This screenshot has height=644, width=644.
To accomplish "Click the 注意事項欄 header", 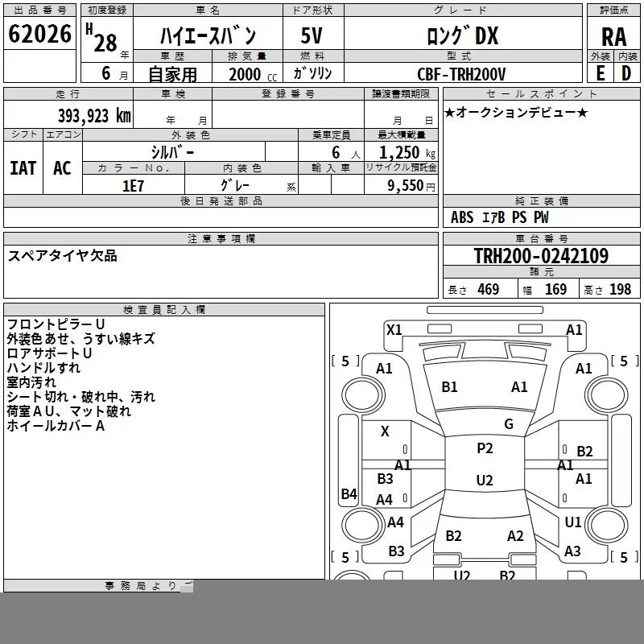I will [221, 238].
